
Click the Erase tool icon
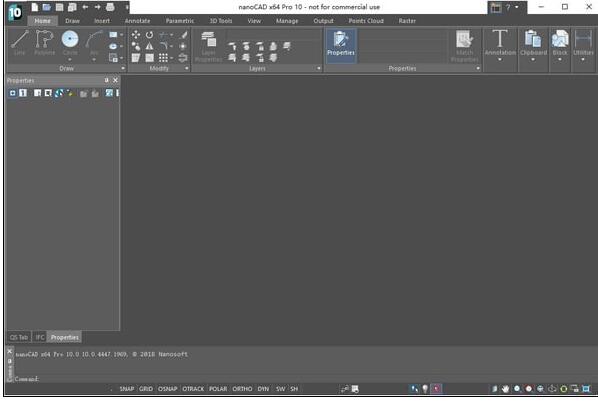coord(183,35)
